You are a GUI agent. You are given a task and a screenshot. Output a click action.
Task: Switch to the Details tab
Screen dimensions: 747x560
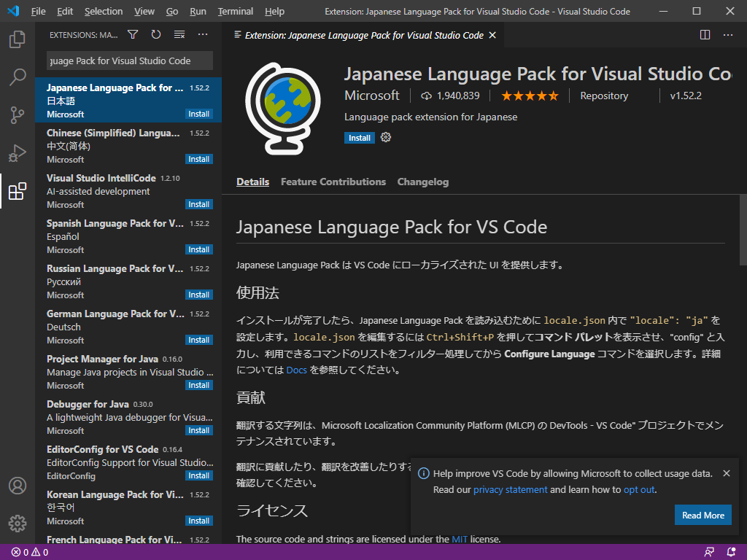coord(252,182)
